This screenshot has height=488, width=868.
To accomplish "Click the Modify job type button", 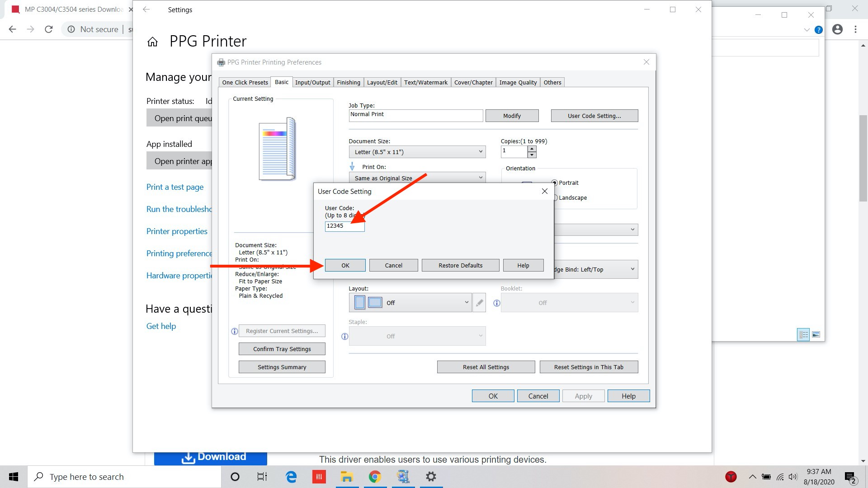I will click(x=512, y=116).
